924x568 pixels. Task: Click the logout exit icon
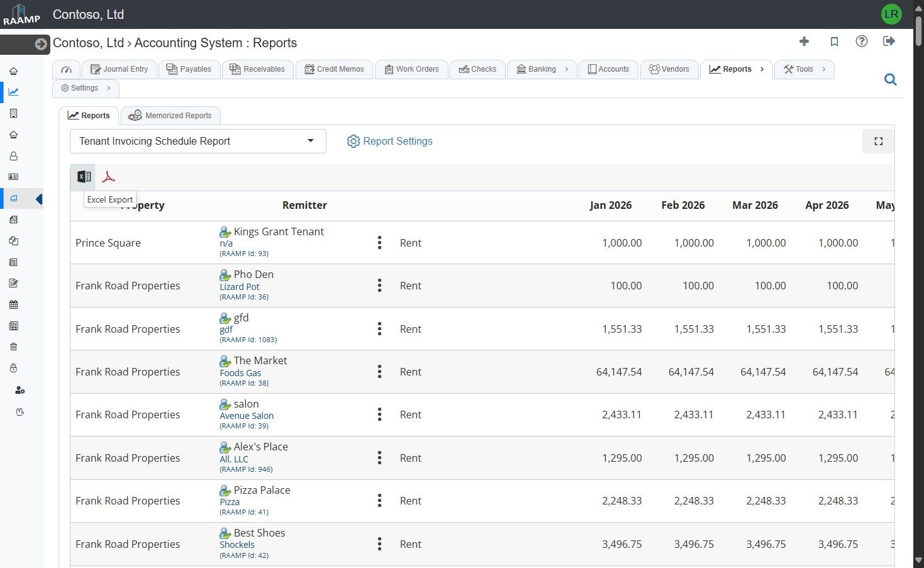click(889, 42)
